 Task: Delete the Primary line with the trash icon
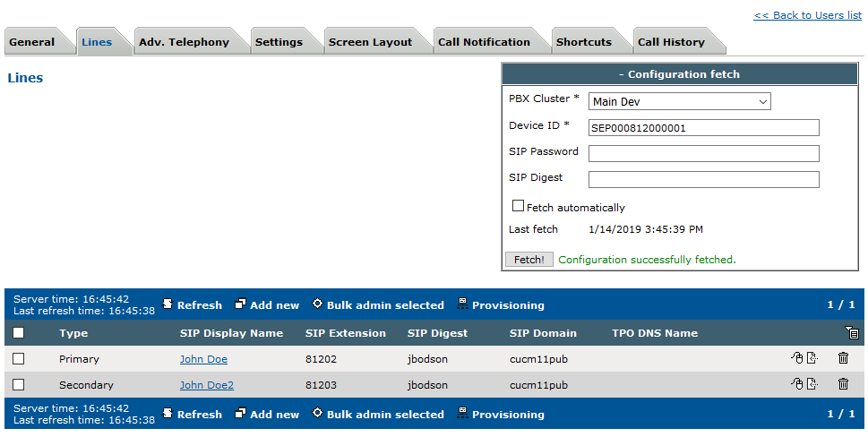coord(843,358)
